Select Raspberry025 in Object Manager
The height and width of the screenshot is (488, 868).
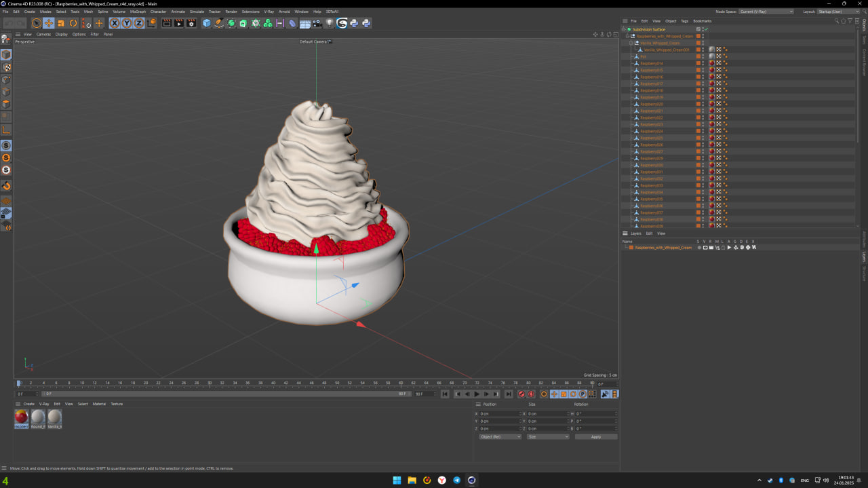click(x=652, y=138)
